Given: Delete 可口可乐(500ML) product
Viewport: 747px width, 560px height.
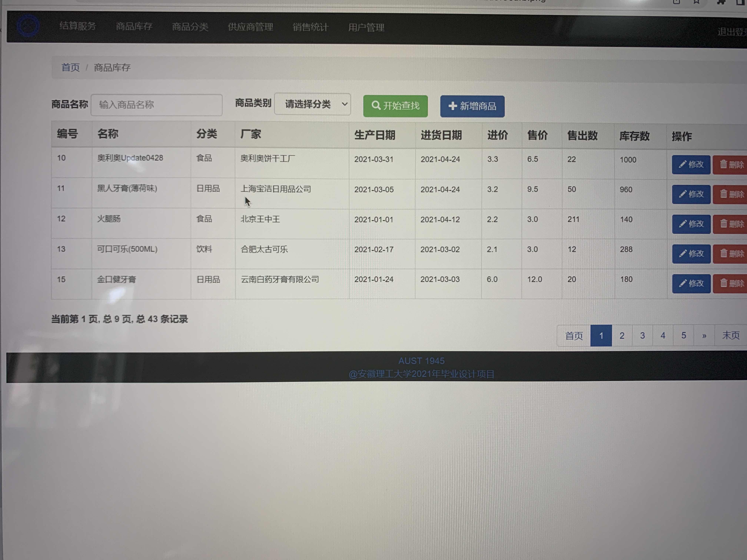Looking at the screenshot, I should coord(730,254).
